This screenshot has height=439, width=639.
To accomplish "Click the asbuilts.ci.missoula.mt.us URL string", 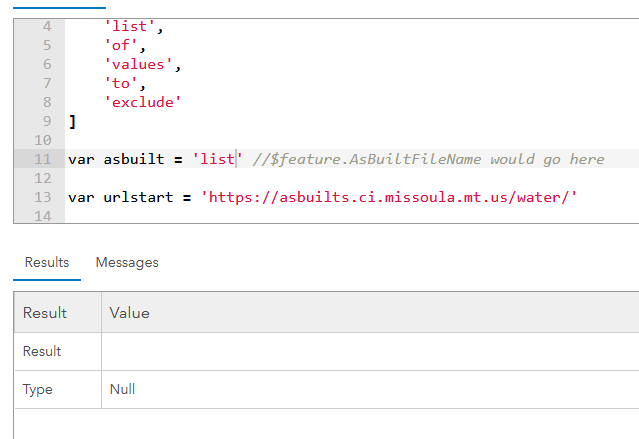I will pyautogui.click(x=390, y=197).
